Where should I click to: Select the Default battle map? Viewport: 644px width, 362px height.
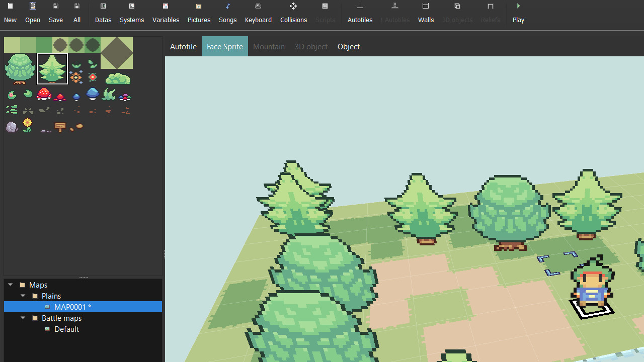66,329
